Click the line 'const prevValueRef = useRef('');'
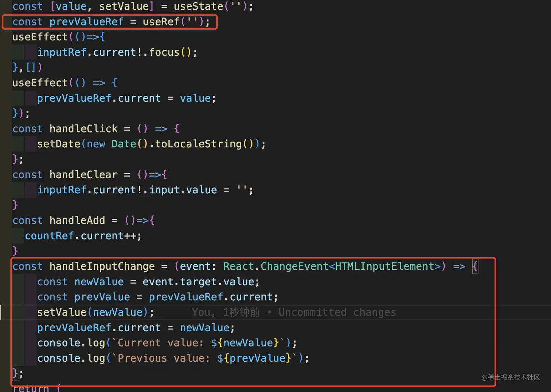551x392 pixels. [111, 22]
